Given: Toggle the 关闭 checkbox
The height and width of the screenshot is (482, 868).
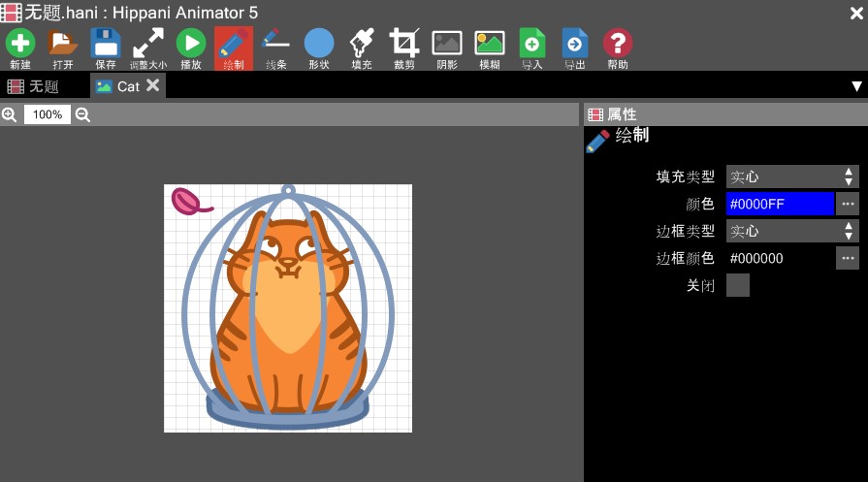Looking at the screenshot, I should (738, 285).
